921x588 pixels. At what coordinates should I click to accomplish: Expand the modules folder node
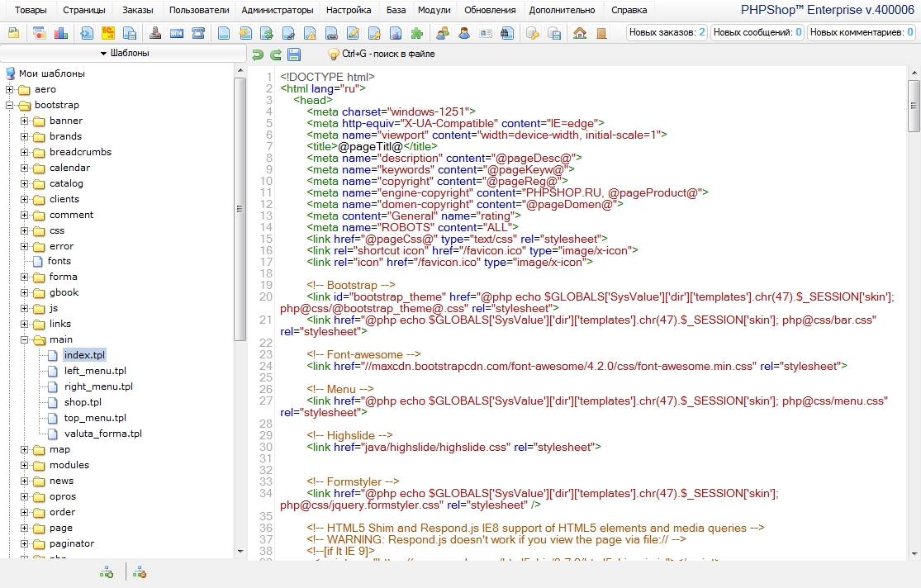[24, 465]
